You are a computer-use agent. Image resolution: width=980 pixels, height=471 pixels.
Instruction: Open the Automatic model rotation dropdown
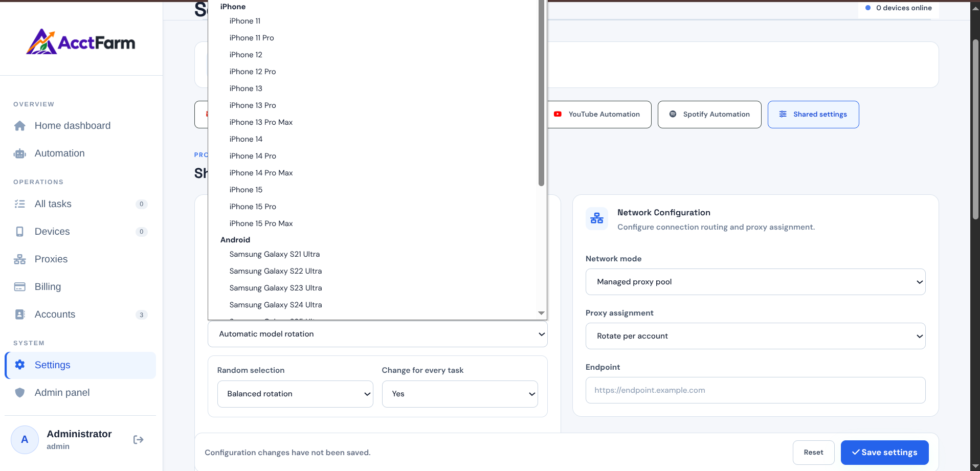[377, 334]
